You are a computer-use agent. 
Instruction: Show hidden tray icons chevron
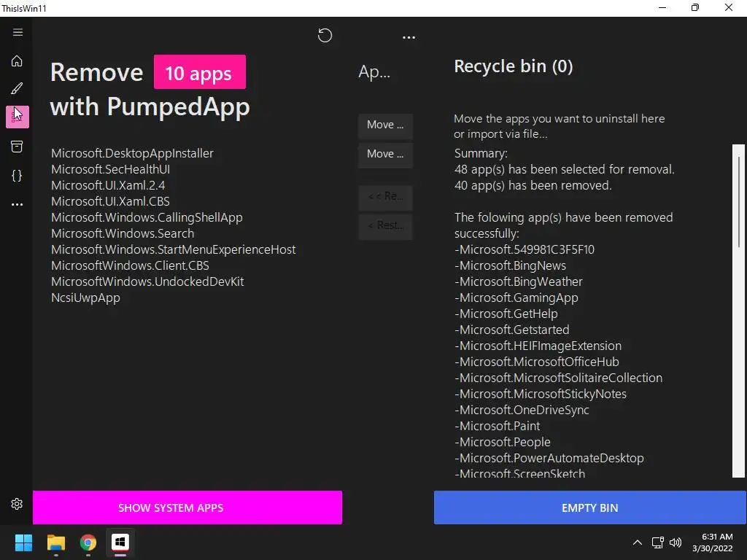point(638,542)
